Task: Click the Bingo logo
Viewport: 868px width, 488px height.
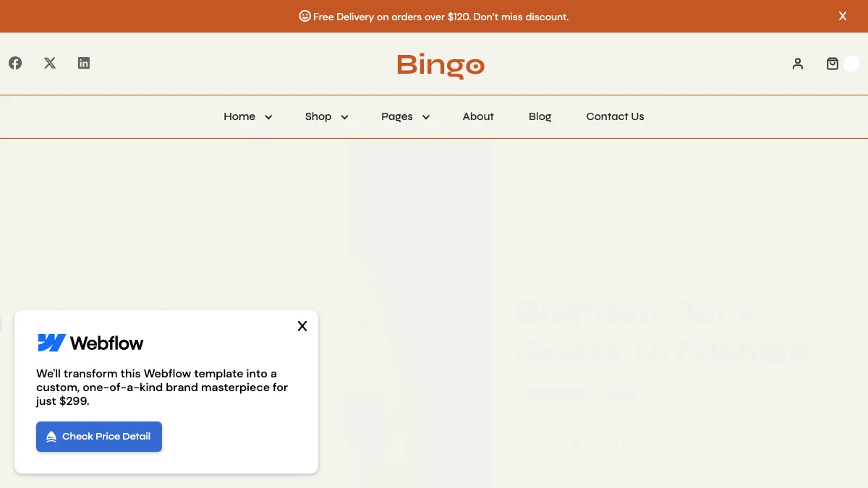Action: (x=441, y=65)
